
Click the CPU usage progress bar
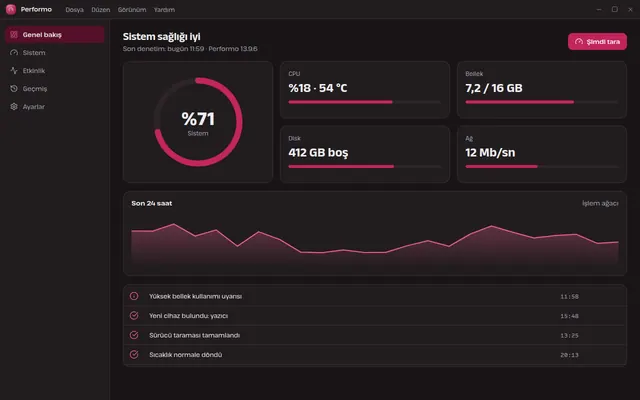[x=364, y=102]
